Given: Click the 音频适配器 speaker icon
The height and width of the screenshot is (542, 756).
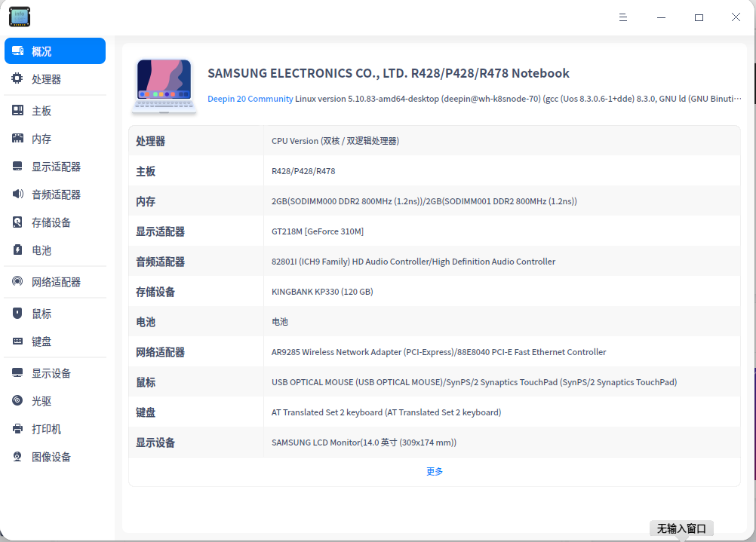Looking at the screenshot, I should (x=17, y=194).
